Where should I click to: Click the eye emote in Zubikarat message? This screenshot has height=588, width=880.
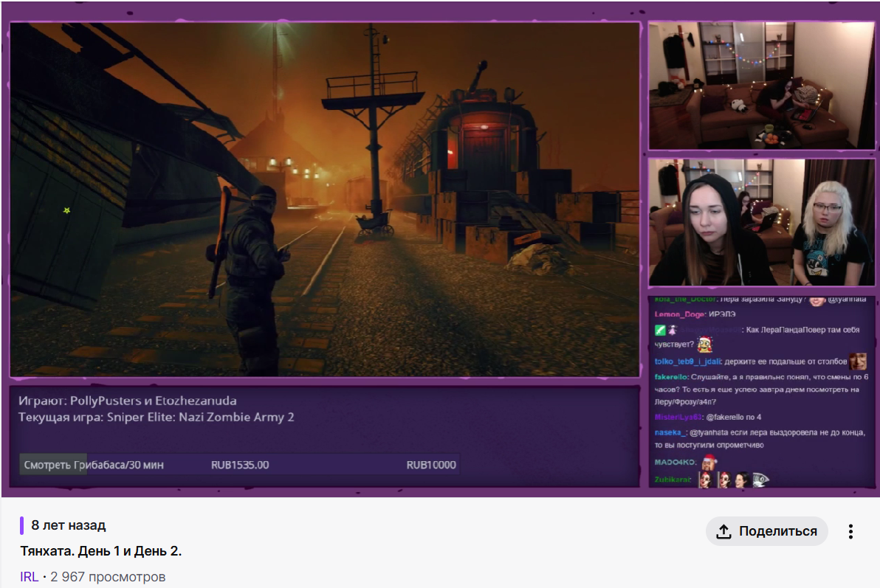(x=760, y=480)
